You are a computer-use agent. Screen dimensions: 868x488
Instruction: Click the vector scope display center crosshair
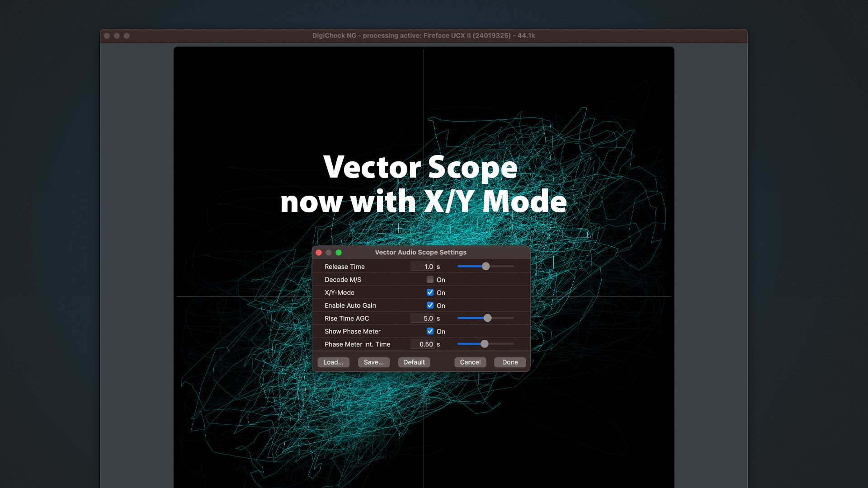(x=424, y=297)
